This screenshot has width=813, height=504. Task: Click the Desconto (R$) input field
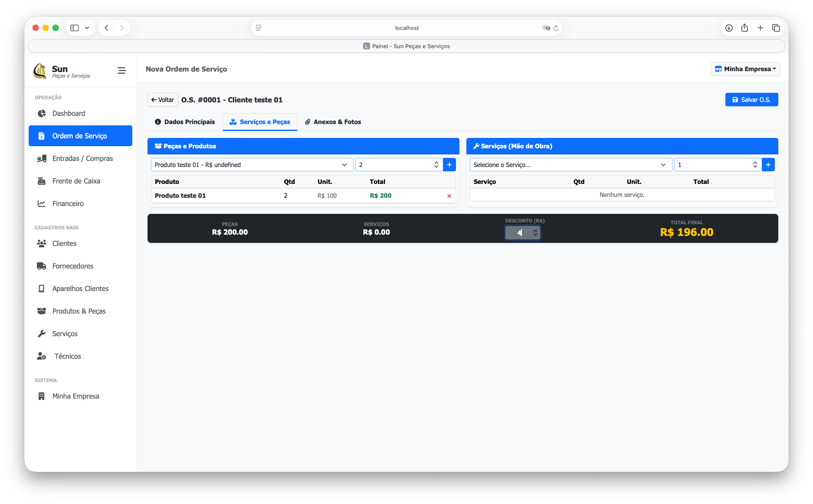pyautogui.click(x=518, y=233)
